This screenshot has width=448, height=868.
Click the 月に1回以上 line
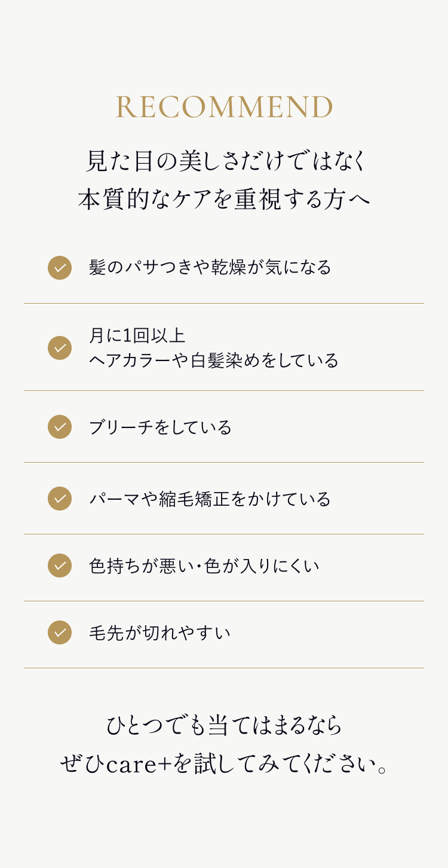137,336
